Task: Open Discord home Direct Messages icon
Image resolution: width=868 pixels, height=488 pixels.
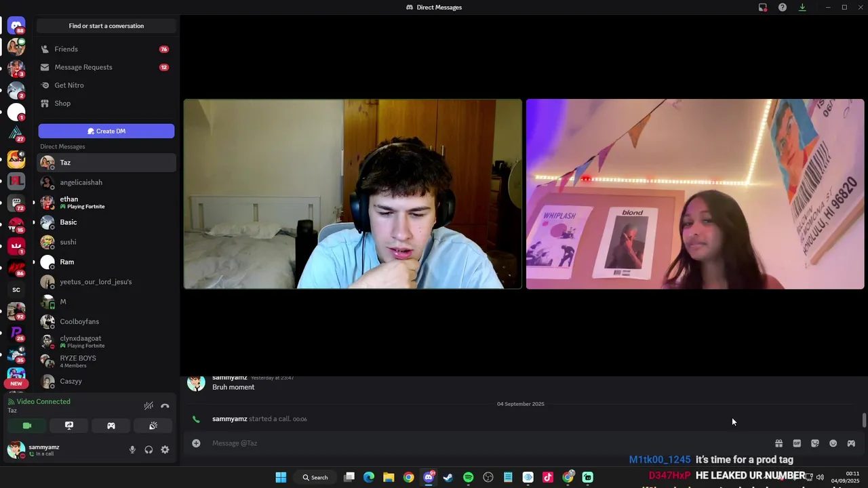Action: point(16,26)
